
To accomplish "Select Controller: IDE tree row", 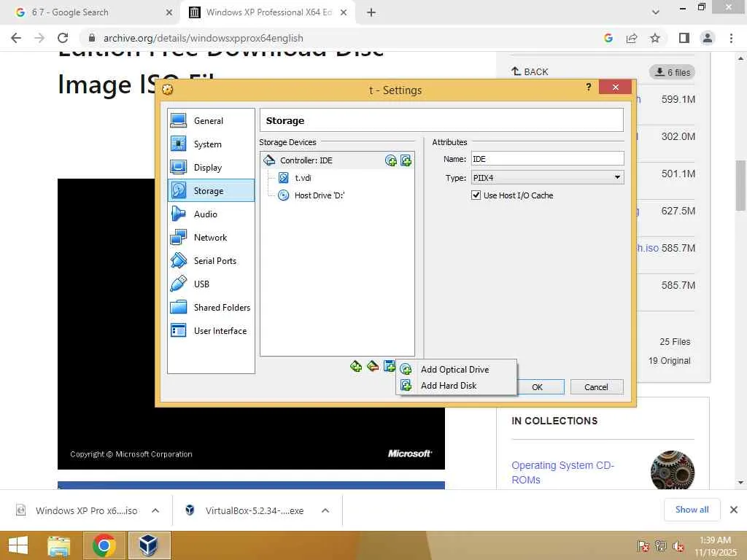I will [x=337, y=160].
